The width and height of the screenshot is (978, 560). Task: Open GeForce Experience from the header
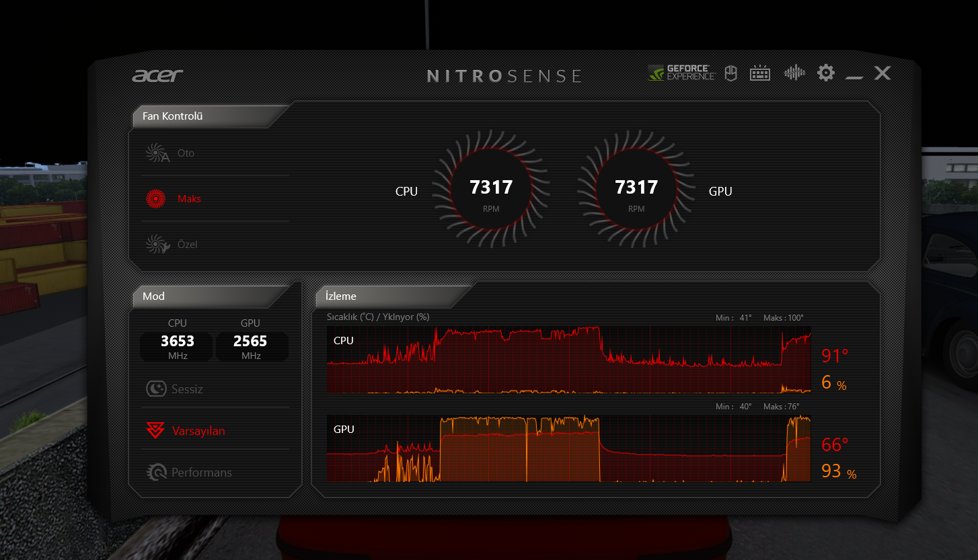(x=681, y=73)
